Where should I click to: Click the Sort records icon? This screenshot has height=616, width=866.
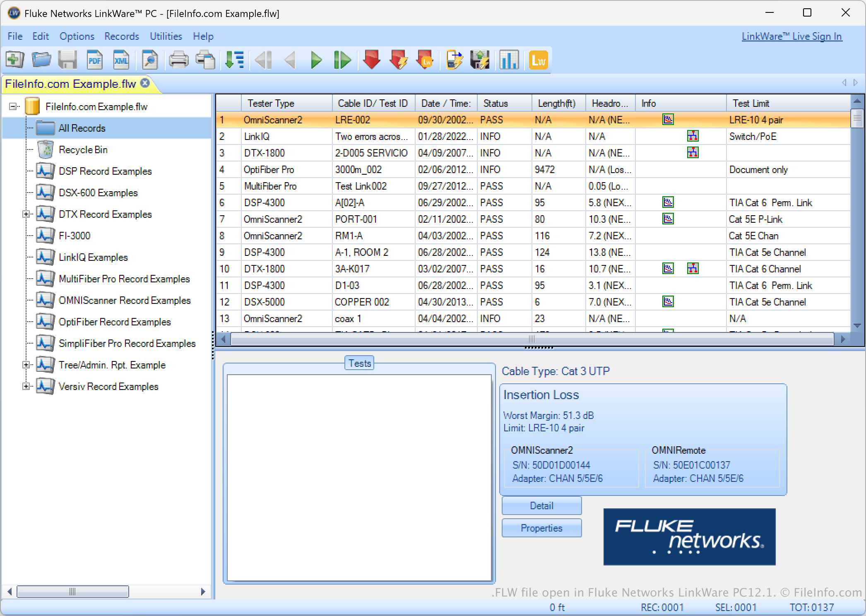point(234,60)
